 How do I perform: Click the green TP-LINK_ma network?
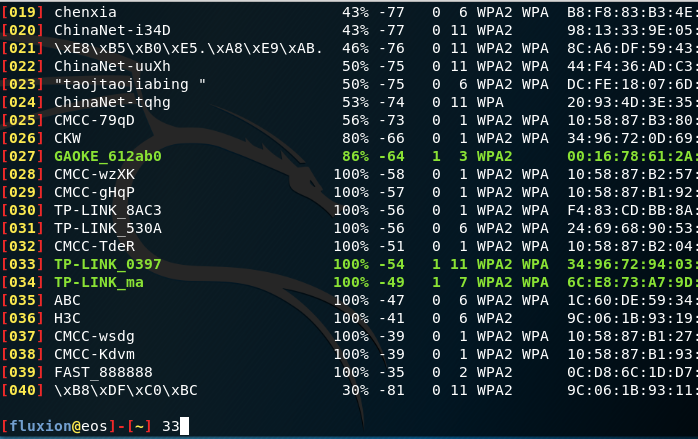click(x=99, y=282)
